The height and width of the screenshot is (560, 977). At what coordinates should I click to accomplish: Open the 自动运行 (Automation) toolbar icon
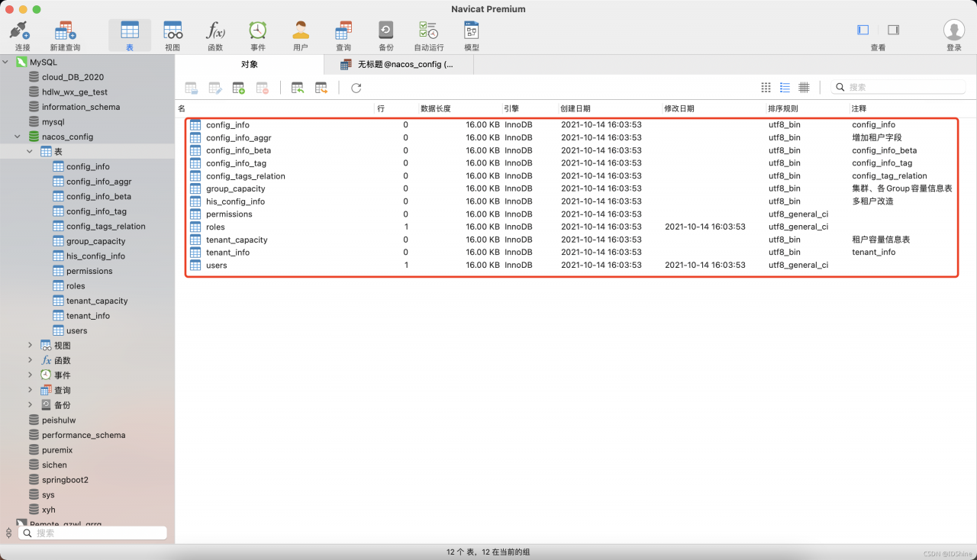[428, 31]
